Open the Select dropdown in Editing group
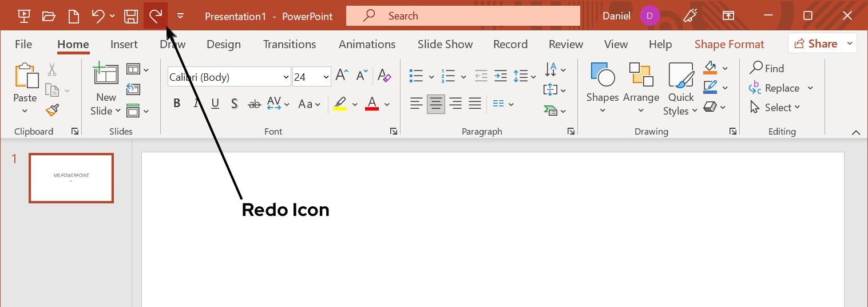 [775, 108]
